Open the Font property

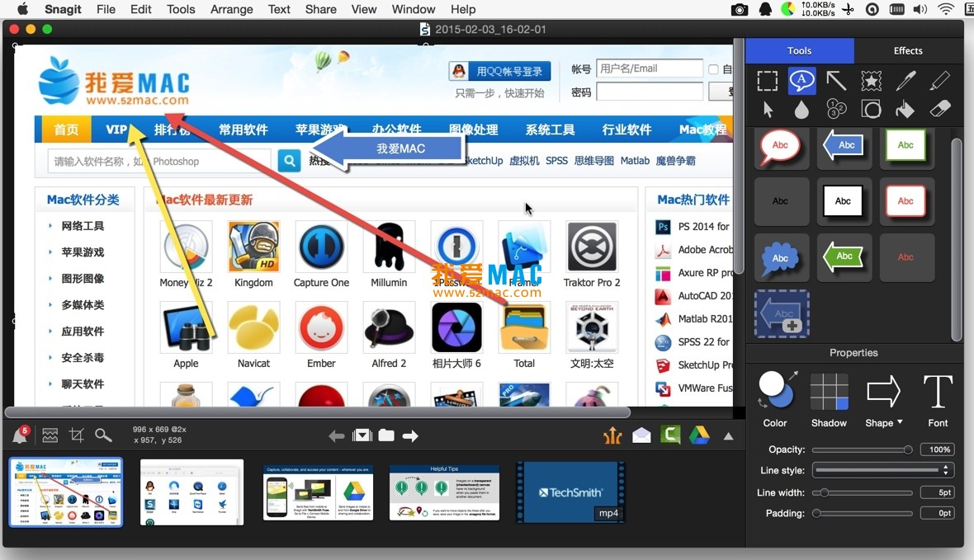[938, 392]
